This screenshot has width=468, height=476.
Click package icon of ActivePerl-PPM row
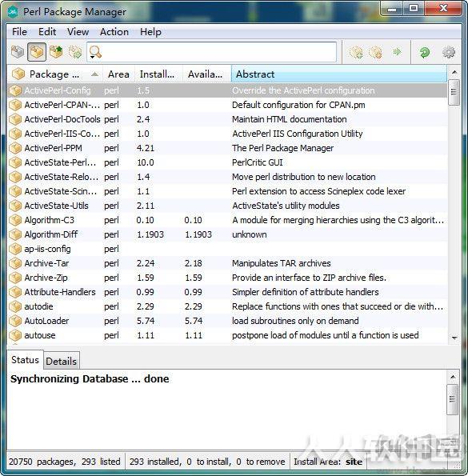pos(15,148)
